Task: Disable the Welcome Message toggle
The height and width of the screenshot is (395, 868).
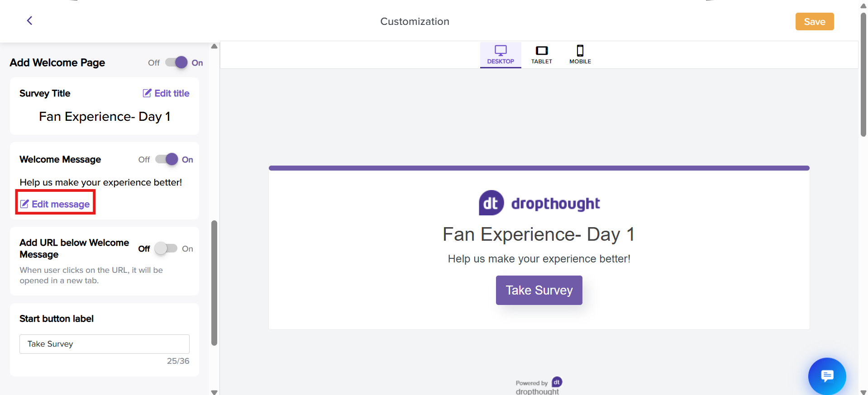Action: pyautogui.click(x=167, y=159)
